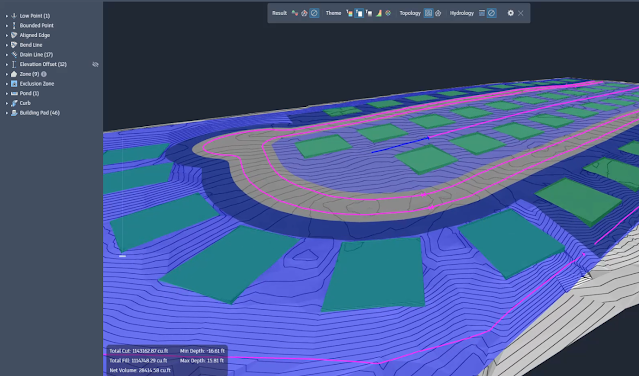Click the Topology label in toolbar
Screen dimensions: 639x376
click(x=410, y=13)
